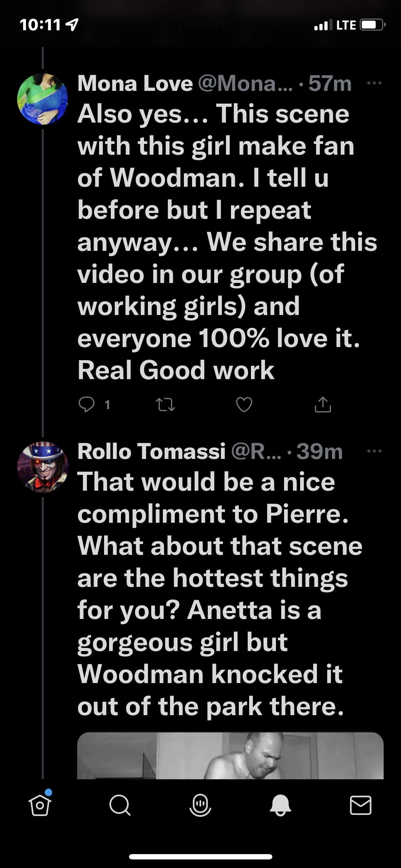The width and height of the screenshot is (401, 868).
Task: Like Mona Love's tweet
Action: 244,404
